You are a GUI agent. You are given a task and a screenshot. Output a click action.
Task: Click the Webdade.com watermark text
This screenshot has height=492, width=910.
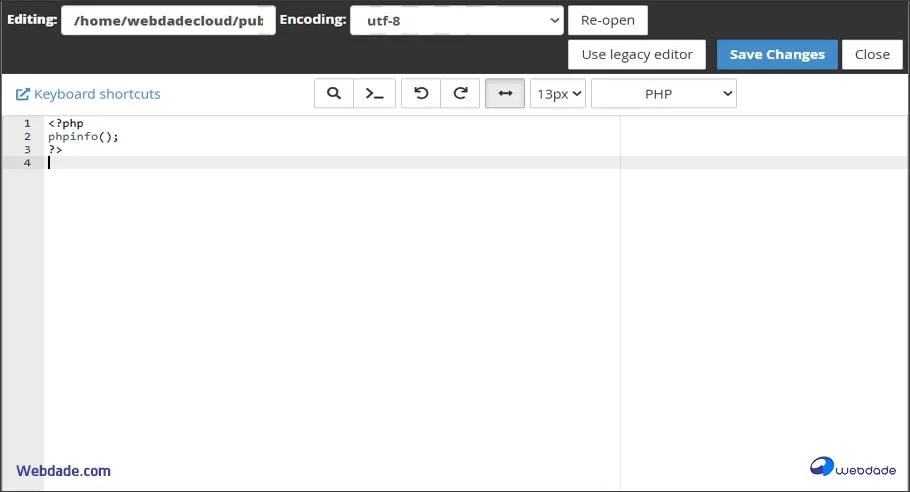(63, 470)
